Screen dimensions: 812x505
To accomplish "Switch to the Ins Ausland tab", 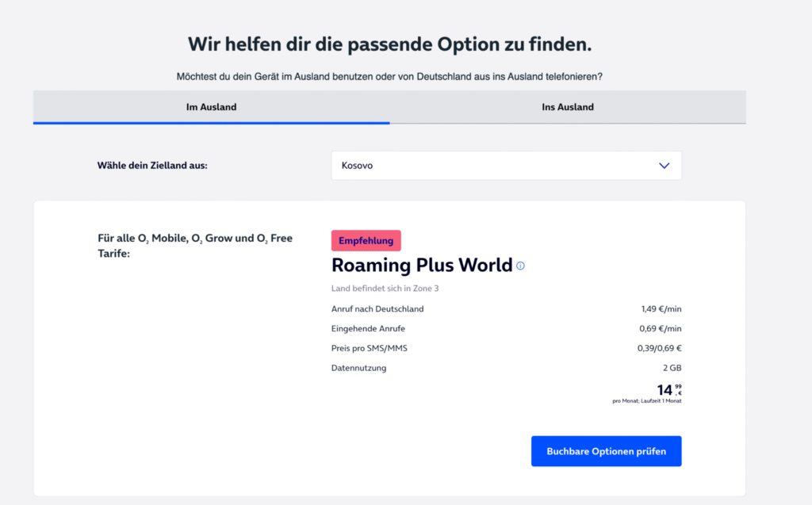I will tap(568, 106).
